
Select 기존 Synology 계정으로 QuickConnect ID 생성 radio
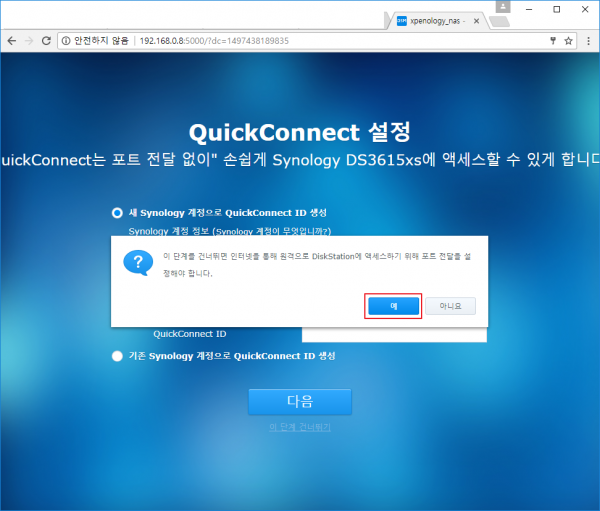[117, 356]
